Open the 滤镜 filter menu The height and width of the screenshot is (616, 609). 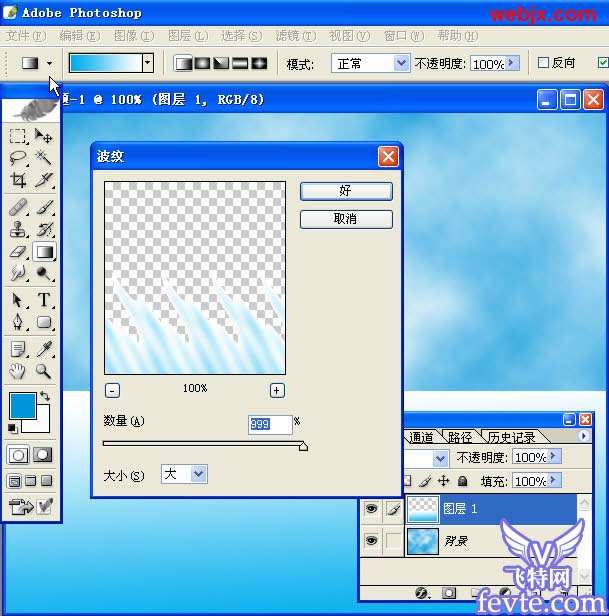(295, 36)
